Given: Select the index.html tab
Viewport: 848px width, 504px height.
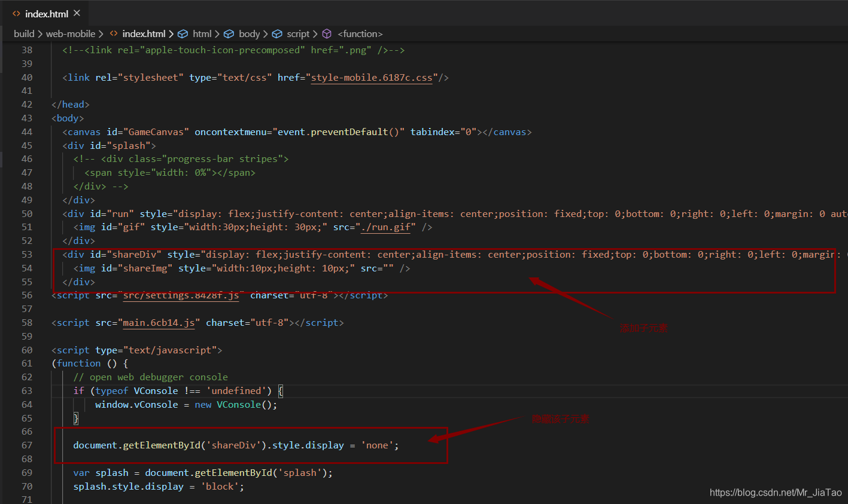Looking at the screenshot, I should click(x=45, y=13).
